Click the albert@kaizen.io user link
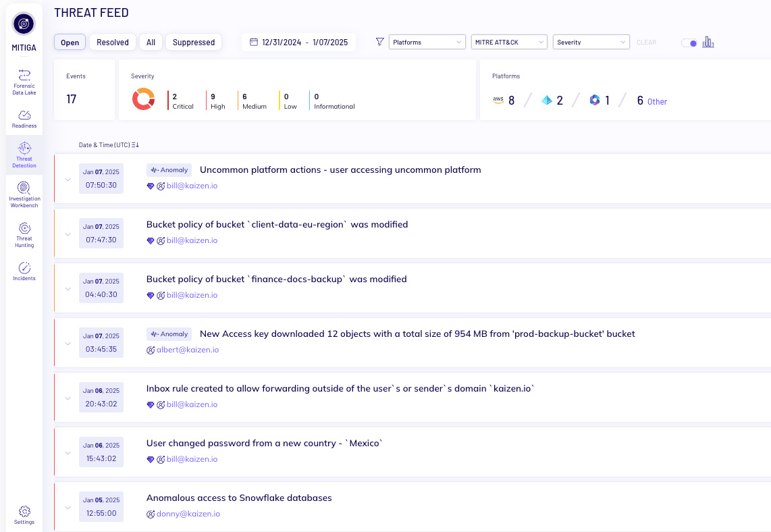 [187, 350]
